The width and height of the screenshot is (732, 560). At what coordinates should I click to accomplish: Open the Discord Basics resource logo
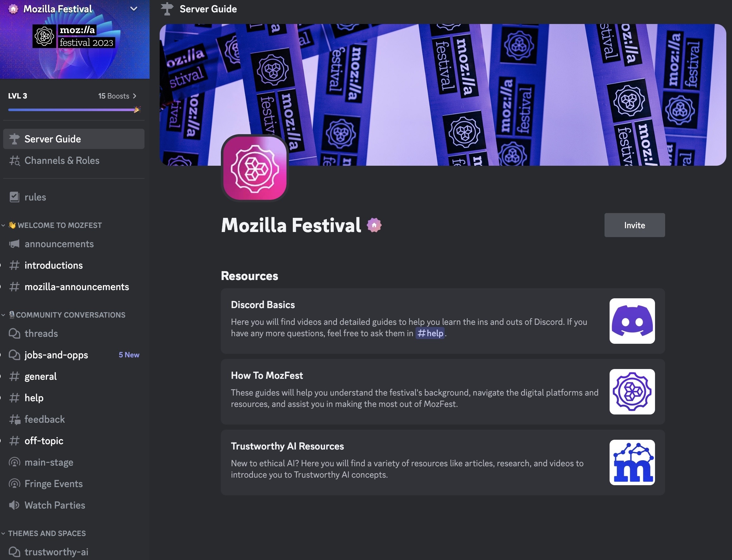[x=632, y=321]
